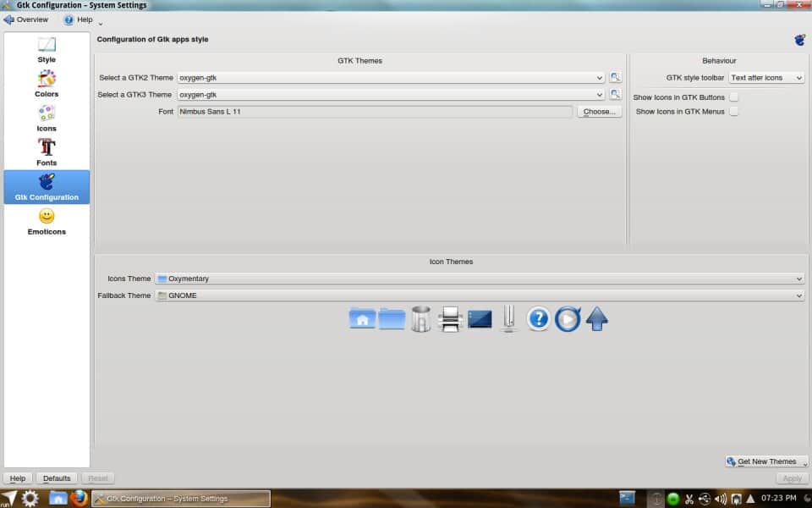812x508 pixels.
Task: Open the Colors settings module
Action: pos(47,84)
